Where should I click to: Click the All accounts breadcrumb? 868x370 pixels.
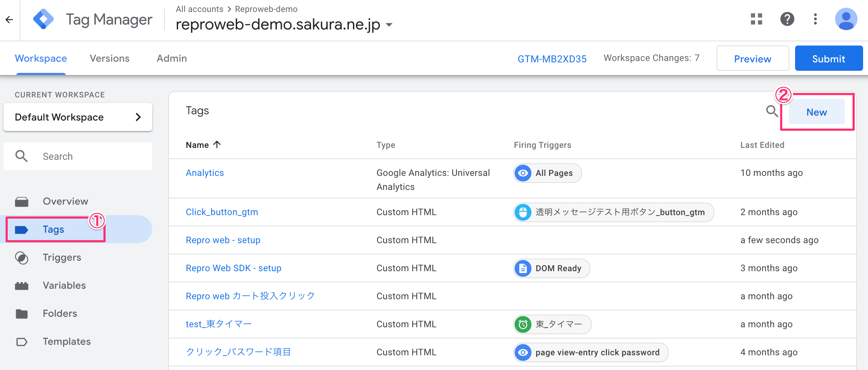[199, 9]
